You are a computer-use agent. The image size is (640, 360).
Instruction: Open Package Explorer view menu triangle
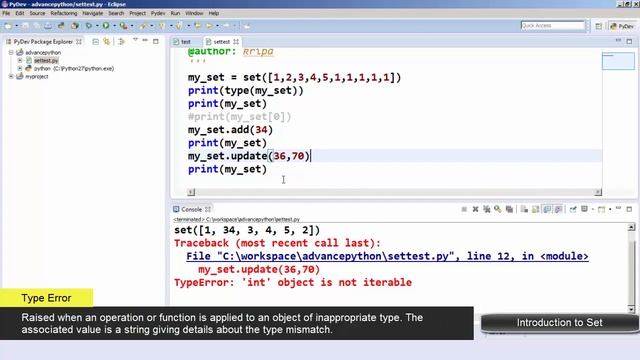tap(135, 40)
